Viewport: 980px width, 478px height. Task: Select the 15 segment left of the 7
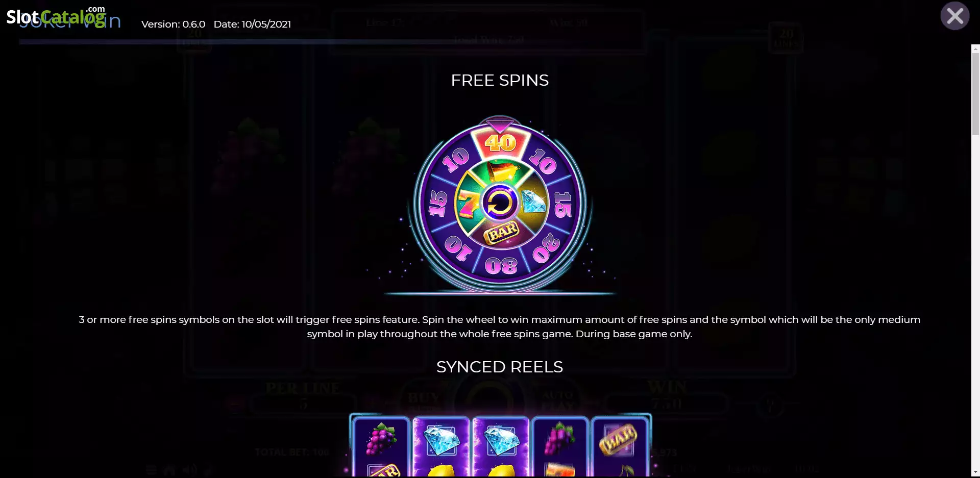pos(438,204)
